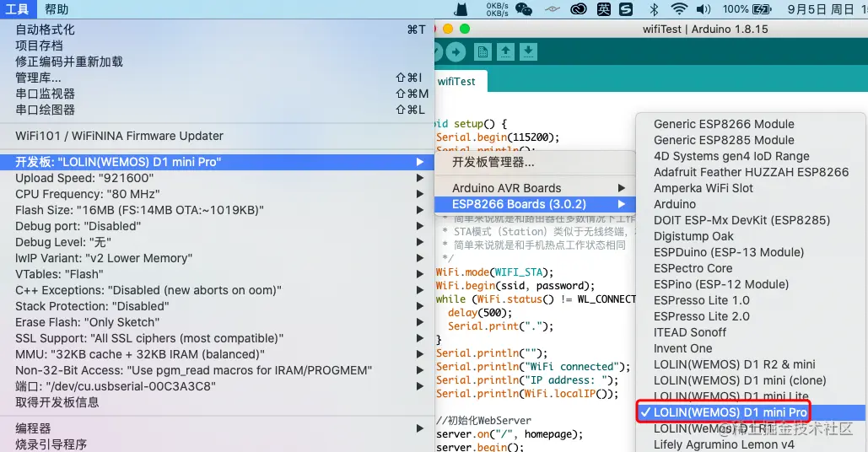Select 取得开发板信息 menu item

pyautogui.click(x=217, y=402)
